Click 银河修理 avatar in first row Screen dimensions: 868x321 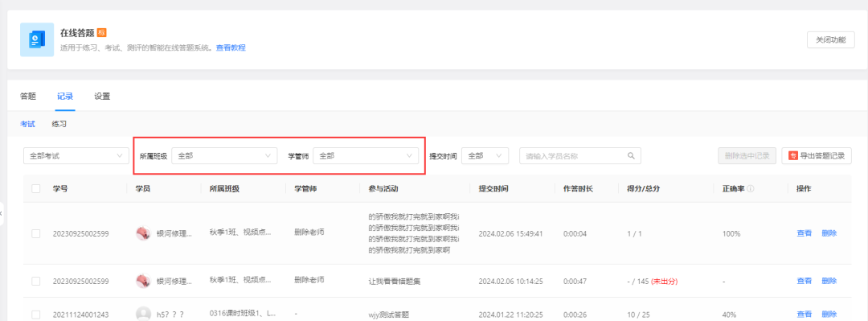click(143, 233)
